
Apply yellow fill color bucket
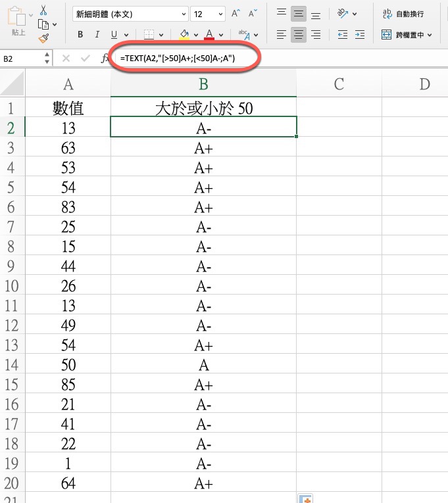tap(184, 34)
